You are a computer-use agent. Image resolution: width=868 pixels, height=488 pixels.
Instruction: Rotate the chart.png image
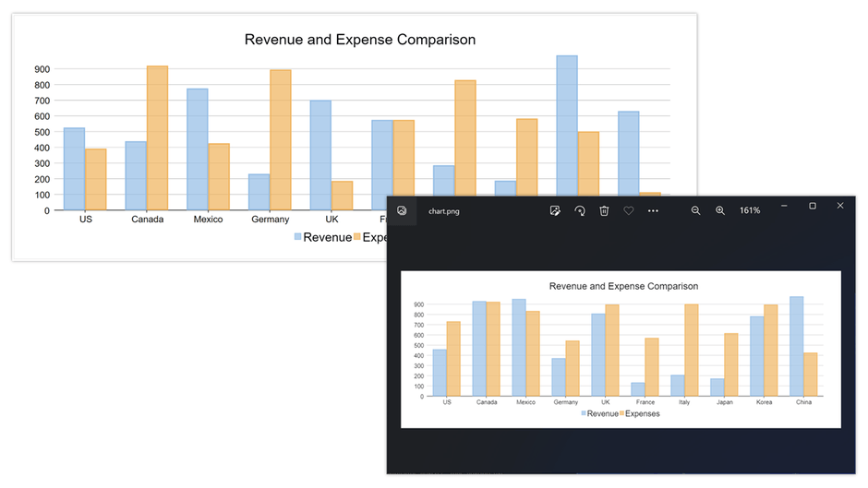point(579,211)
